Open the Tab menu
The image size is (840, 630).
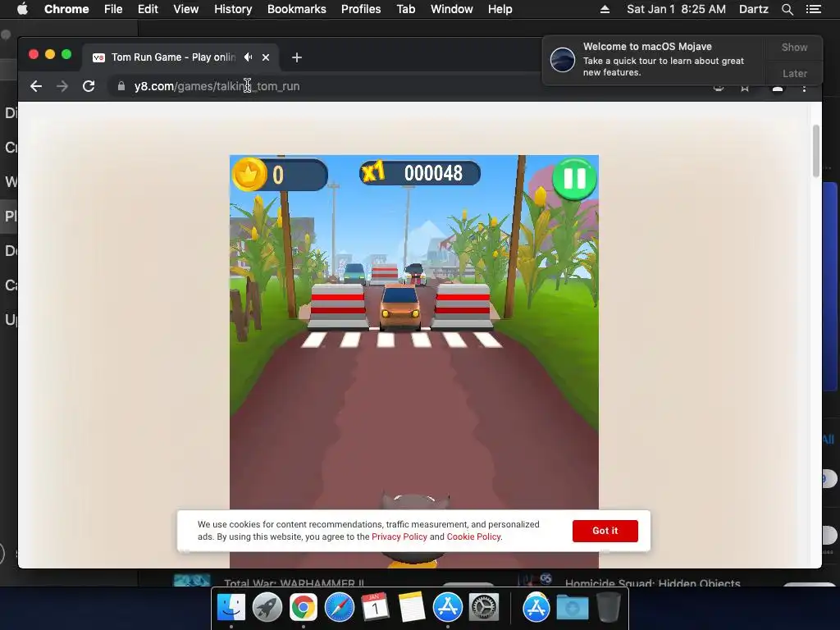pyautogui.click(x=405, y=9)
